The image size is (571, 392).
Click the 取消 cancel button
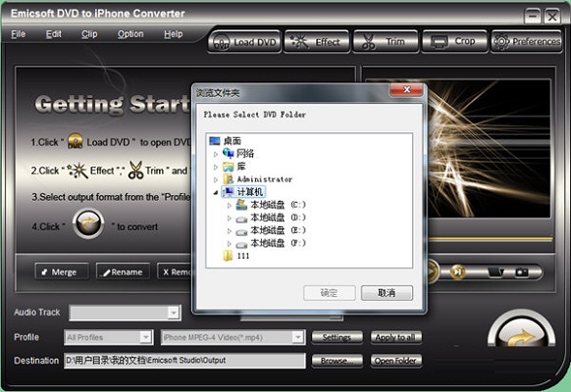[387, 293]
